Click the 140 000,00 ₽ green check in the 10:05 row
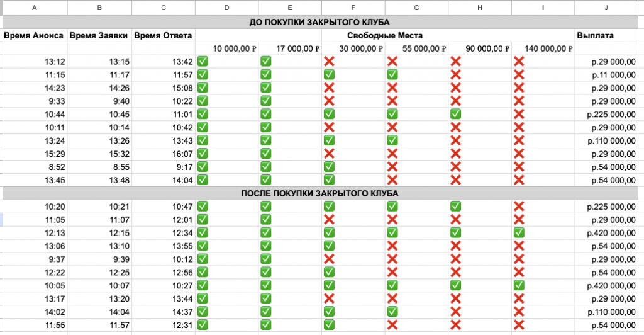The width and height of the screenshot is (644, 335). click(x=519, y=285)
